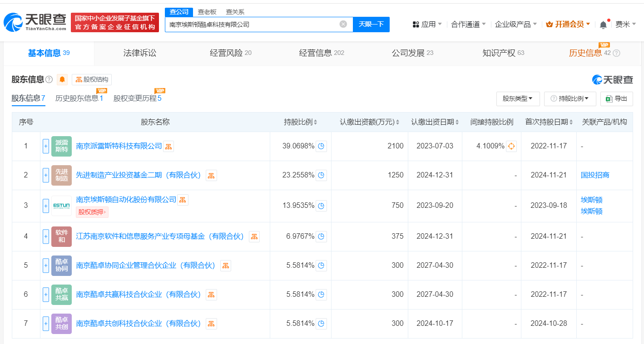Click the company name search input field
Image resolution: width=644 pixels, height=344 pixels.
pyautogui.click(x=252, y=25)
